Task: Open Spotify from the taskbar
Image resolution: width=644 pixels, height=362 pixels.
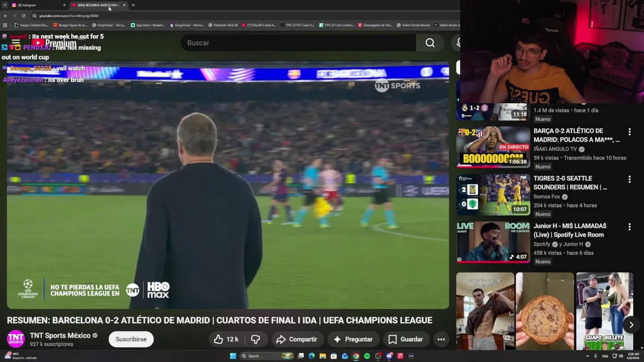Action: (x=367, y=356)
